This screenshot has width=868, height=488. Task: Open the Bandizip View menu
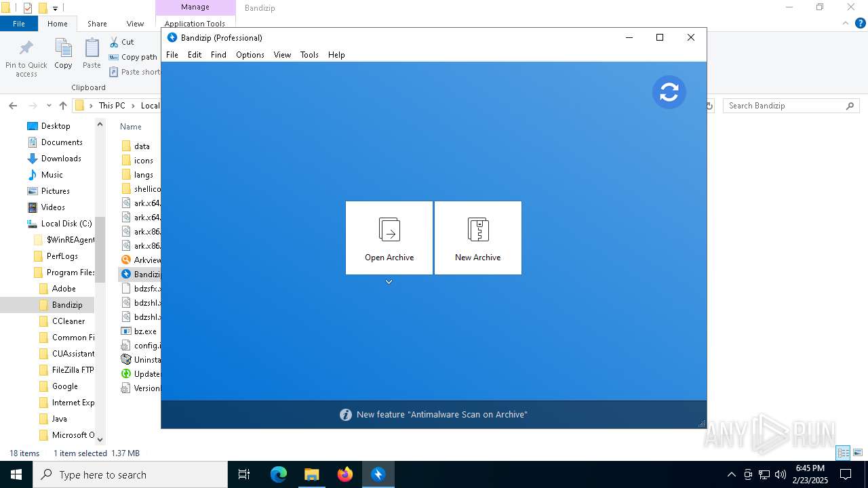pyautogui.click(x=282, y=55)
